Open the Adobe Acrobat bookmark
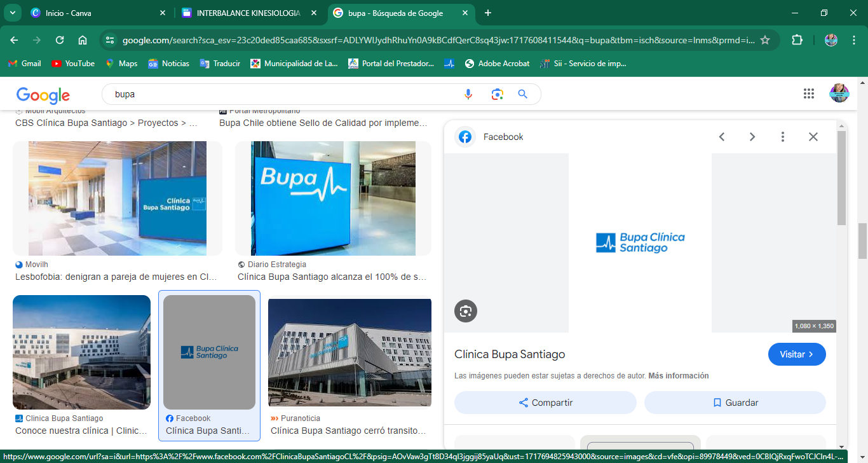 (x=497, y=64)
